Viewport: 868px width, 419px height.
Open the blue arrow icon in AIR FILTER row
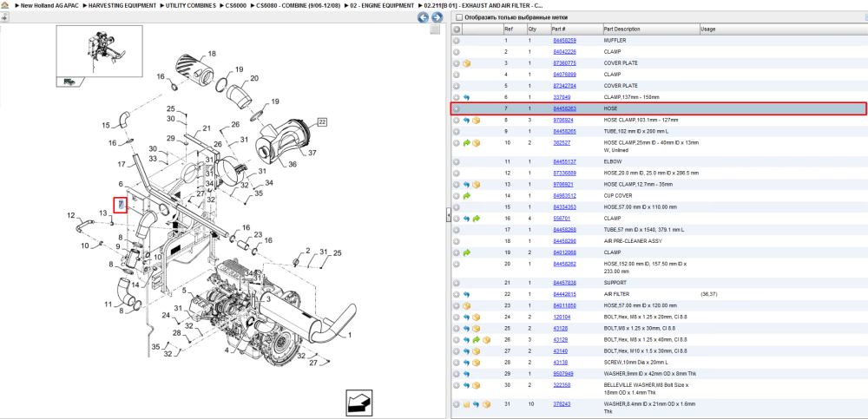466,294
